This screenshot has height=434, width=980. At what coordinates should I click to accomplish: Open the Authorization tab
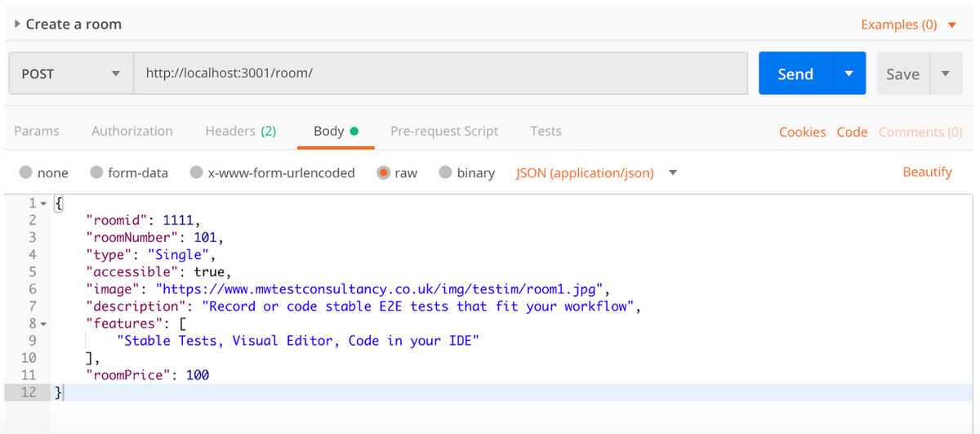tap(132, 131)
